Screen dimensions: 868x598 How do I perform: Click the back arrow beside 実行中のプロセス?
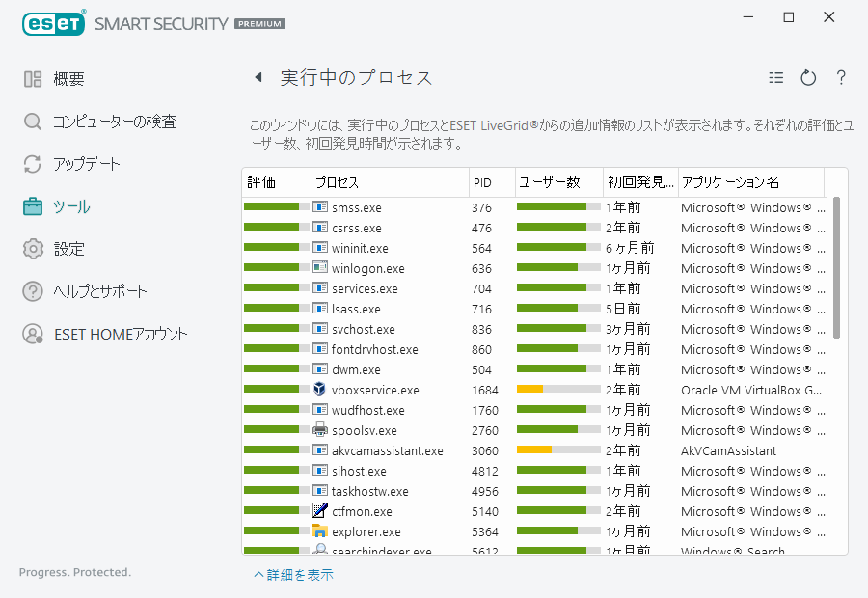click(258, 78)
